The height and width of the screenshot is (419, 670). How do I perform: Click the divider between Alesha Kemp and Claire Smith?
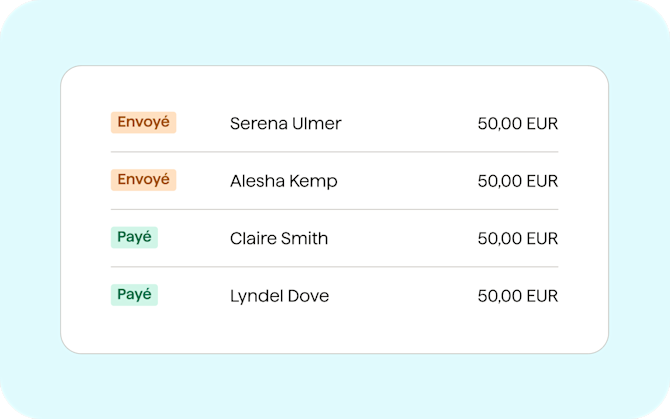click(x=334, y=210)
